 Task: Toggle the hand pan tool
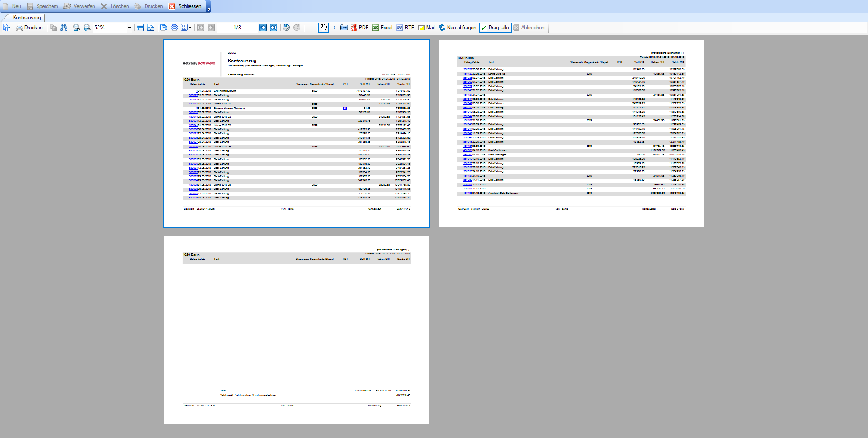coord(323,28)
